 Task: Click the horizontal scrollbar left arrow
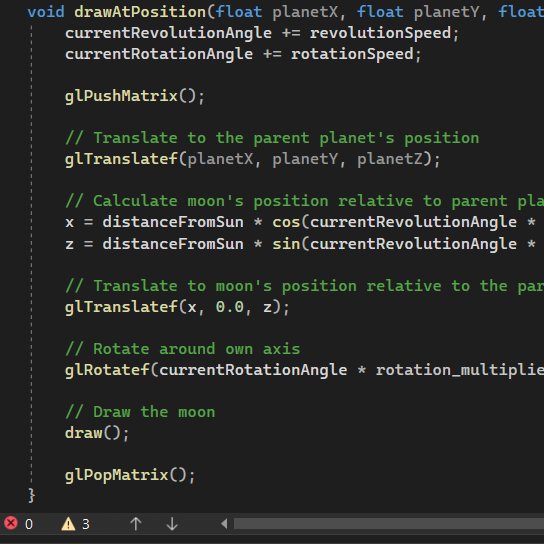(x=224, y=524)
